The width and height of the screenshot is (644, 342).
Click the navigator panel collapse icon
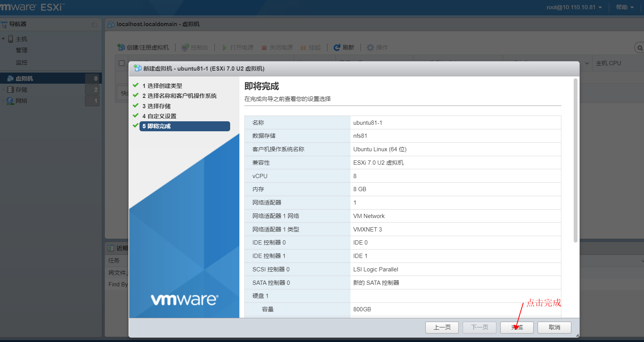click(x=94, y=25)
